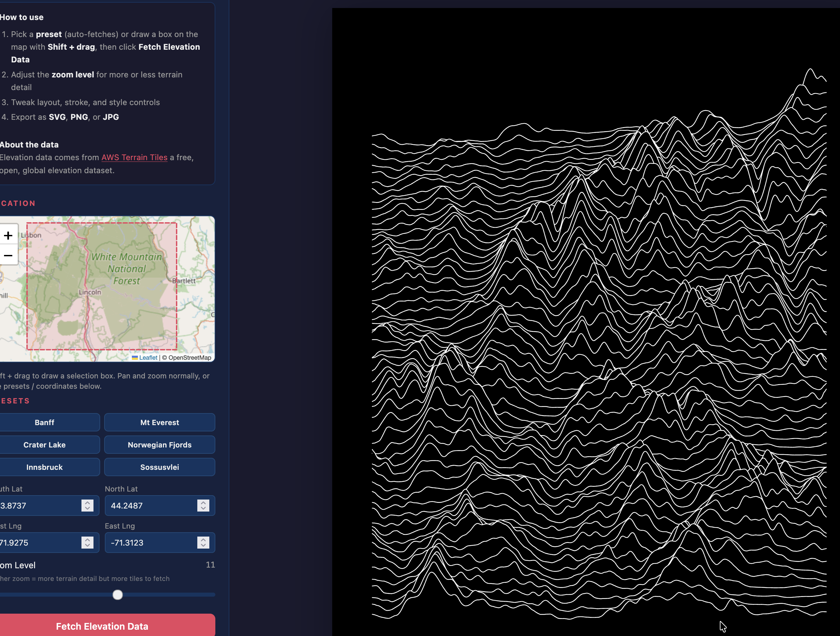Click the North Lat stepper arrows
840x636 pixels.
(203, 506)
